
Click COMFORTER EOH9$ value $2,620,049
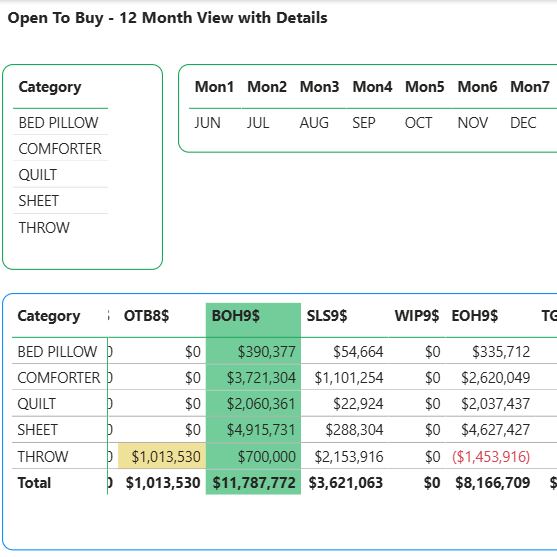click(496, 378)
